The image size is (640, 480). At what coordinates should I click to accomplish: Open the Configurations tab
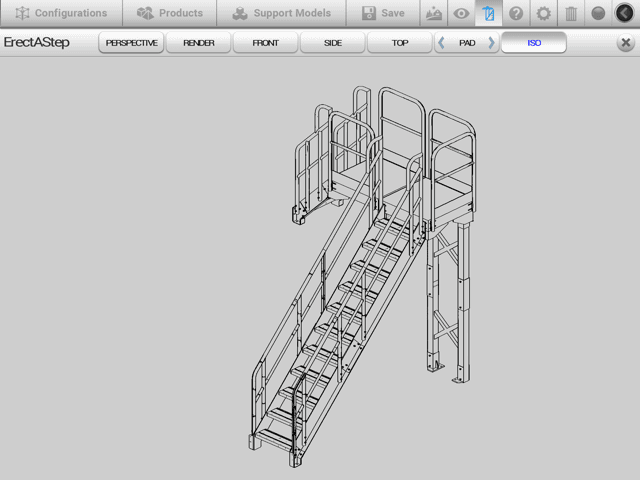pos(61,13)
